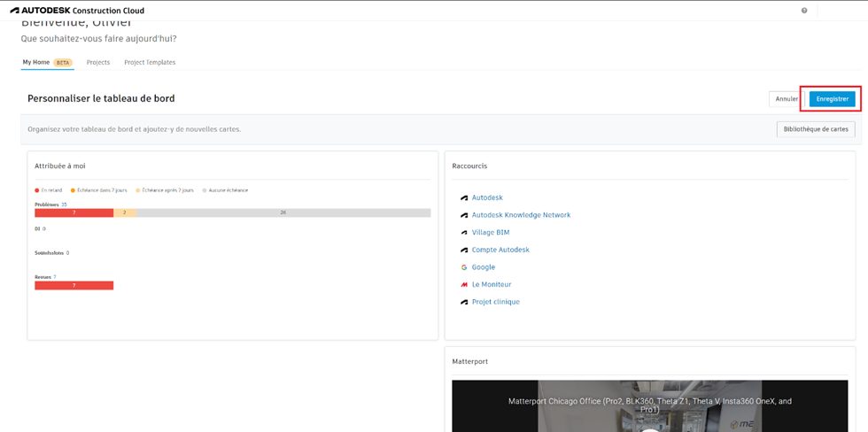Click the Personnaliser le tableau de bord heading
The image size is (868, 432).
pyautogui.click(x=101, y=98)
